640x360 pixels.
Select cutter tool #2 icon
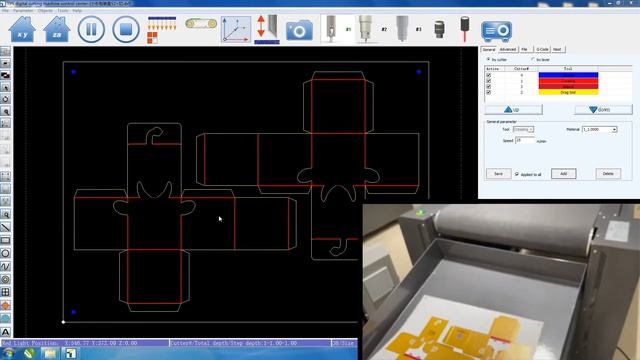pos(365,29)
